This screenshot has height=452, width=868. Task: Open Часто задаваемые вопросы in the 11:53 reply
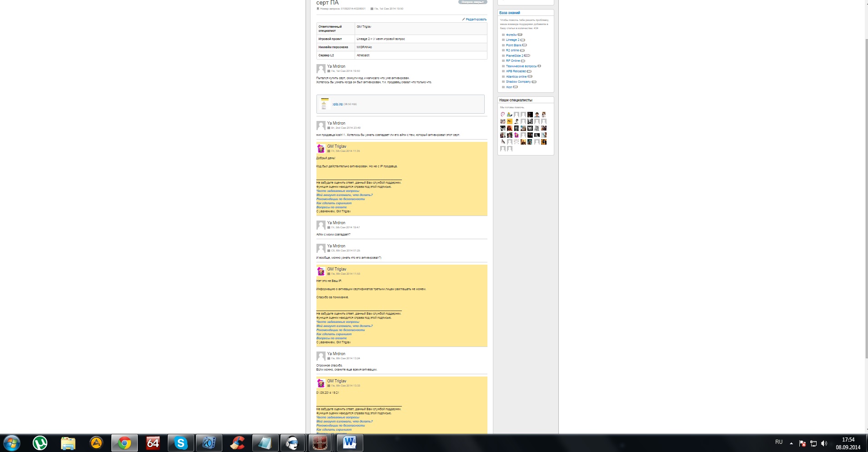pos(338,322)
